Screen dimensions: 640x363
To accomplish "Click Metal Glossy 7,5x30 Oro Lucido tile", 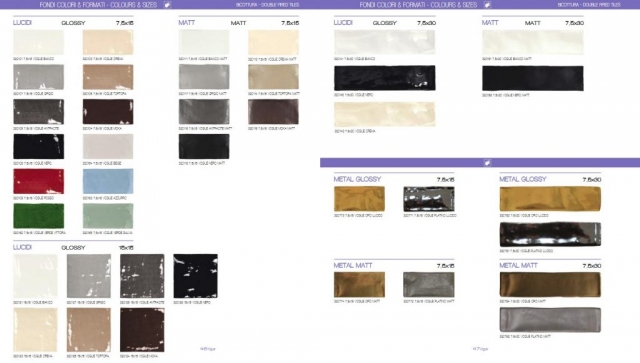I will point(550,199).
